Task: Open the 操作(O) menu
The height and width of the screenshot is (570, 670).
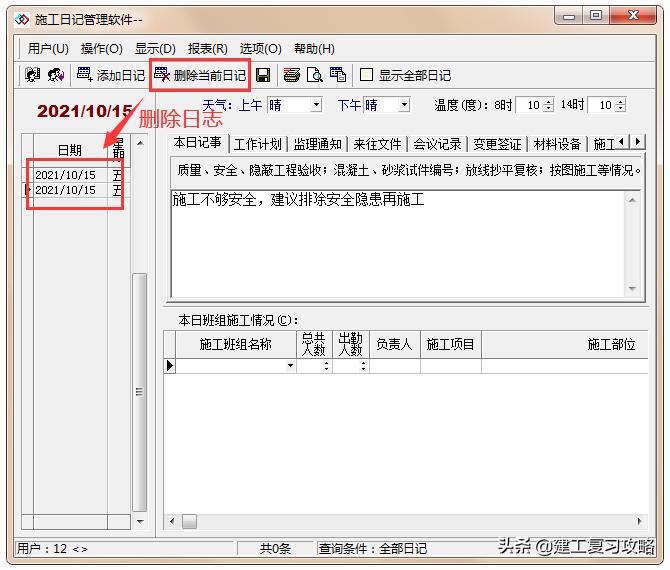Action: [x=102, y=48]
